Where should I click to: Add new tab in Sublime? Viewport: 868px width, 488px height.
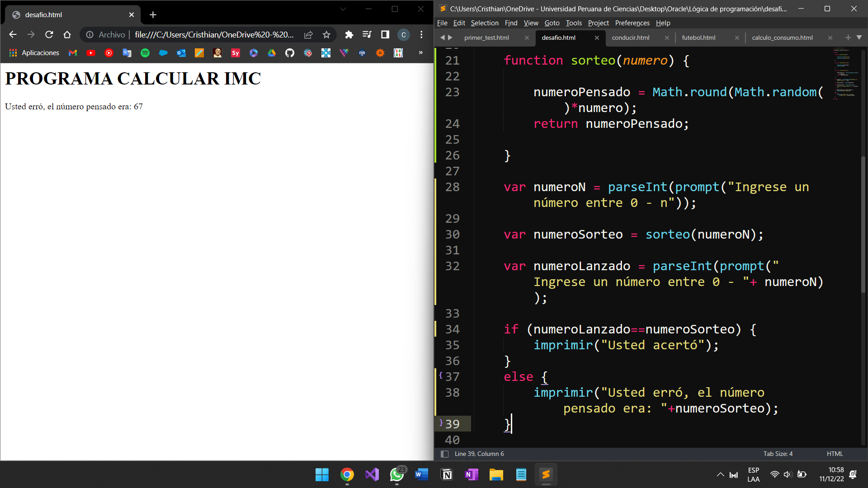click(848, 38)
